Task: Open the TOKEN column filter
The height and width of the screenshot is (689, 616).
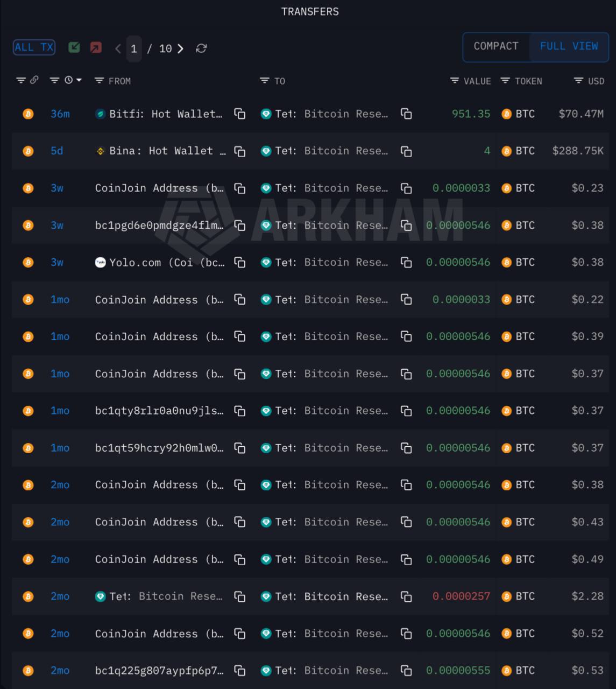Action: [505, 81]
